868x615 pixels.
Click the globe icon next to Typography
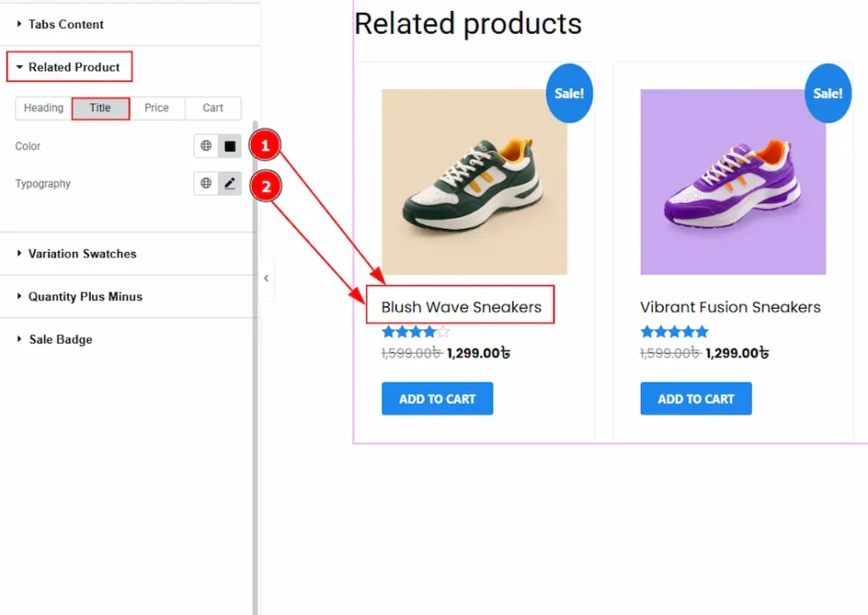pos(206,183)
